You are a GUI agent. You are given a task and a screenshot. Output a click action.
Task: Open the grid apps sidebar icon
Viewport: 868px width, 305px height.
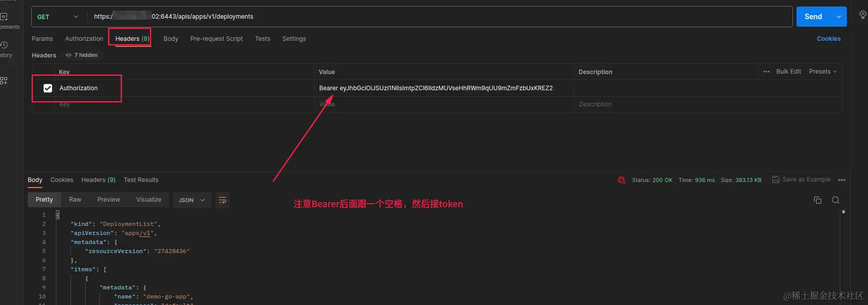point(4,81)
